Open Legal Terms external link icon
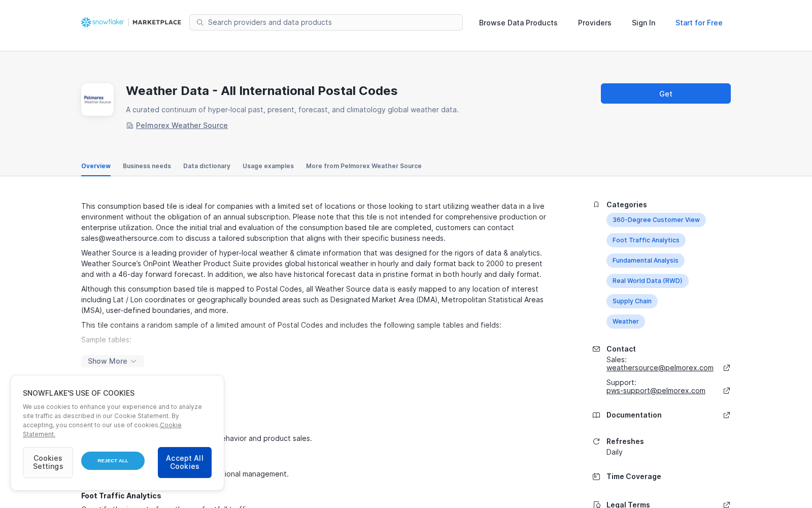This screenshot has height=508, width=812. tap(727, 505)
